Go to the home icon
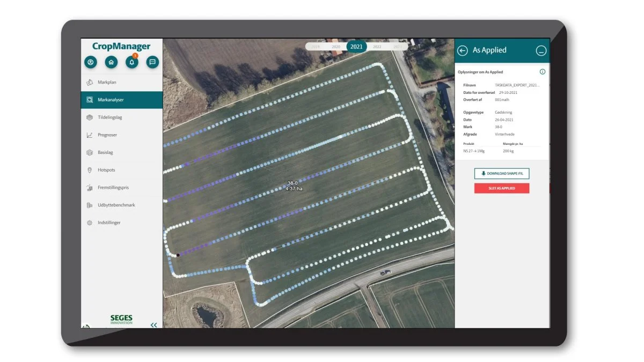This screenshot has height=362, width=644. pyautogui.click(x=111, y=62)
